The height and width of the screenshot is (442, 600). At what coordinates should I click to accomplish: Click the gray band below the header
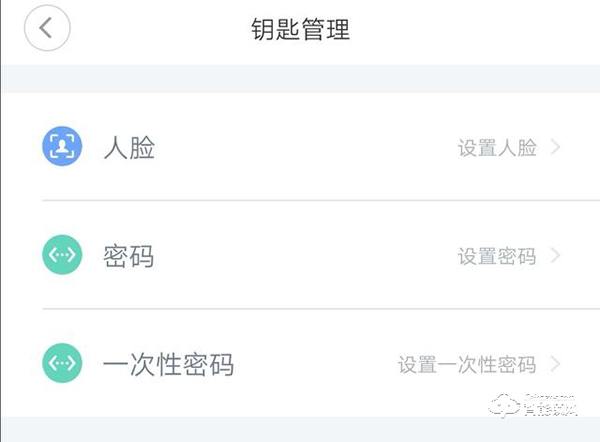300,78
